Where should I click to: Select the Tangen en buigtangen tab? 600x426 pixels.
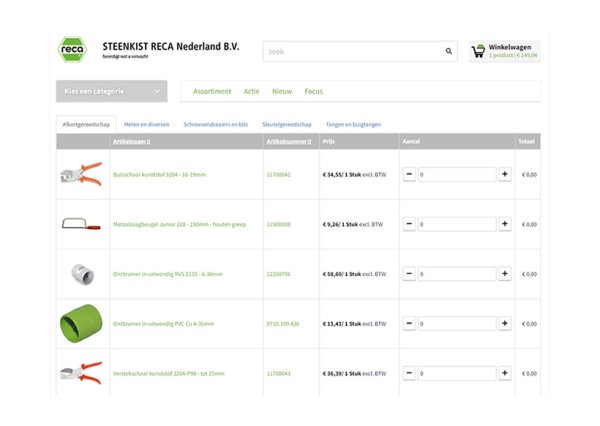click(x=353, y=125)
